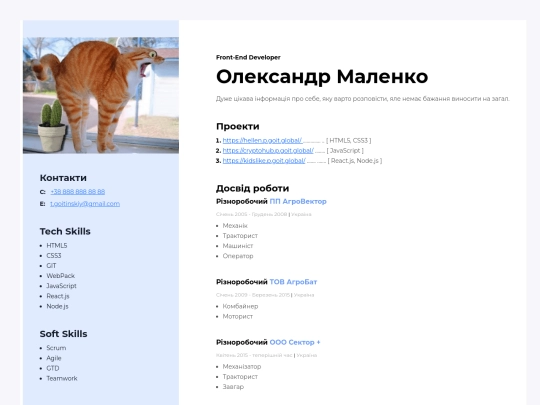Select the GIT skill item
The width and height of the screenshot is (540, 405).
51,266
